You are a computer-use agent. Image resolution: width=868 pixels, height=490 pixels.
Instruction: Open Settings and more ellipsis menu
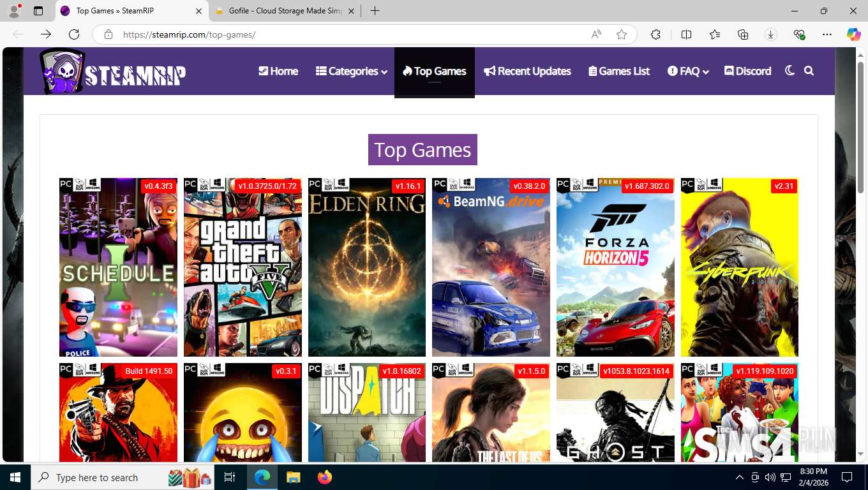827,34
